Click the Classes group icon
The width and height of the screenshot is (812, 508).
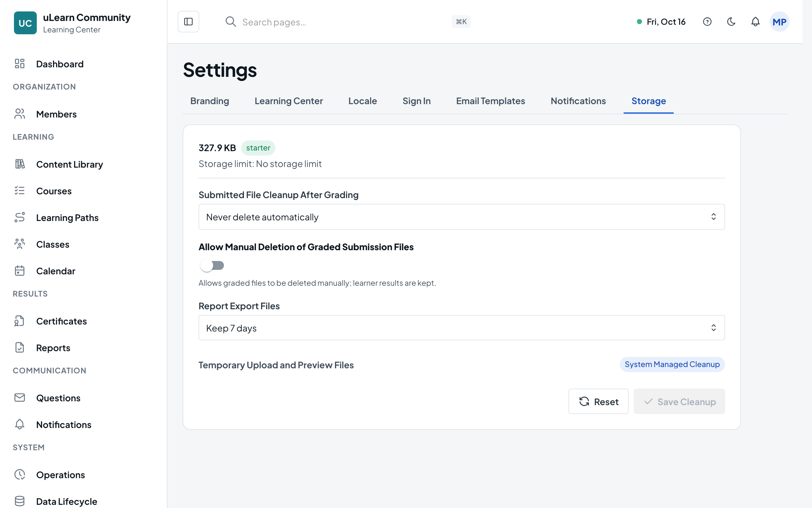[x=19, y=244]
